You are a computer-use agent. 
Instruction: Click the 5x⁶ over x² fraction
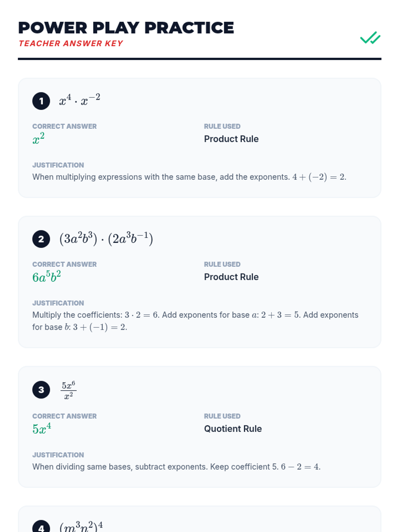click(68, 390)
